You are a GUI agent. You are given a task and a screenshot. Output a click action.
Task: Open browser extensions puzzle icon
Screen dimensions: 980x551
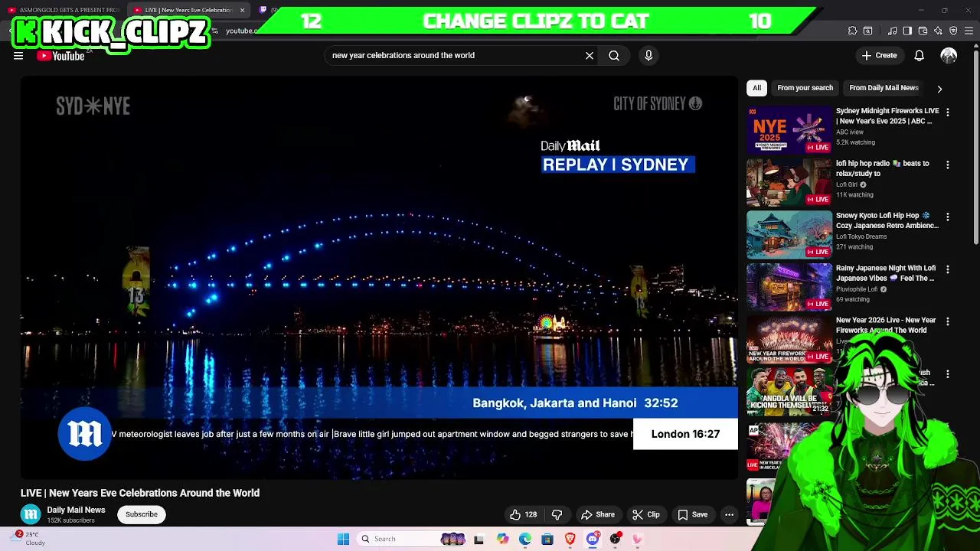click(853, 31)
